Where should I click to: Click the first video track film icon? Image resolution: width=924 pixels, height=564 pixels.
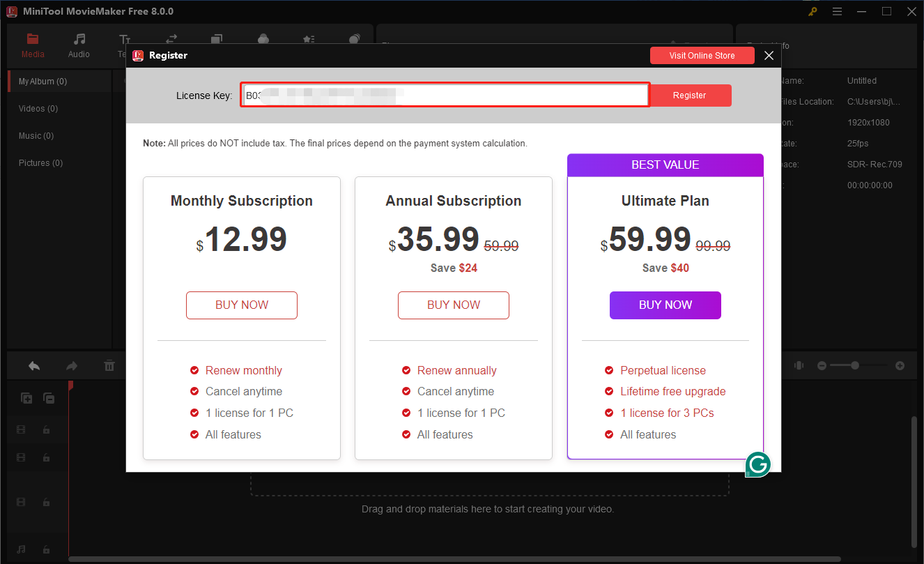coord(21,430)
